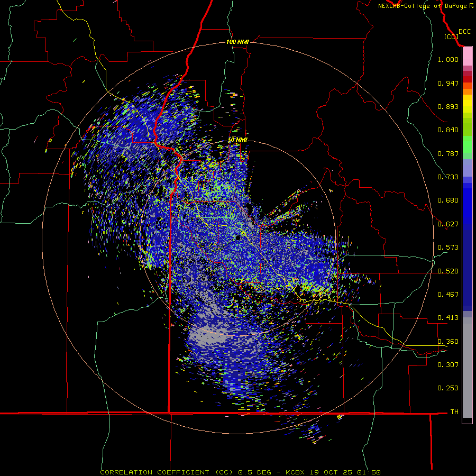
Task: Click the 1.000 value on the color scale
Action: pos(448,59)
